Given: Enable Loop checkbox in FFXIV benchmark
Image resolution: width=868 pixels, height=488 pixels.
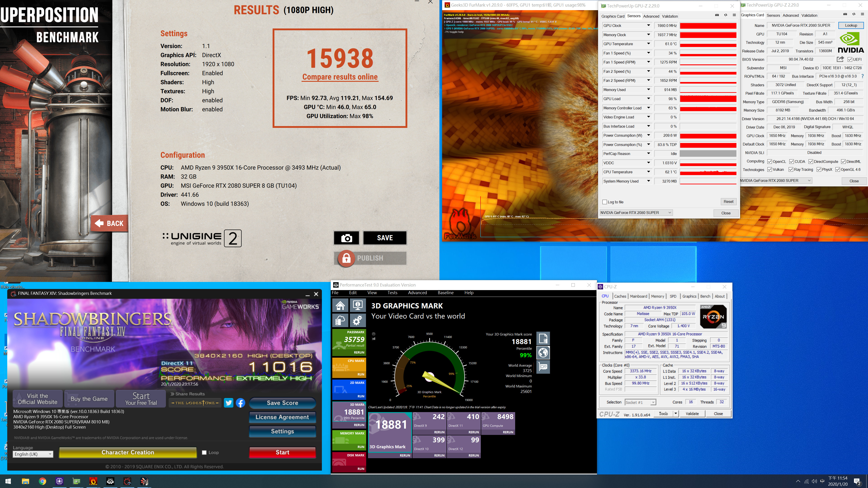Looking at the screenshot, I should click(204, 452).
